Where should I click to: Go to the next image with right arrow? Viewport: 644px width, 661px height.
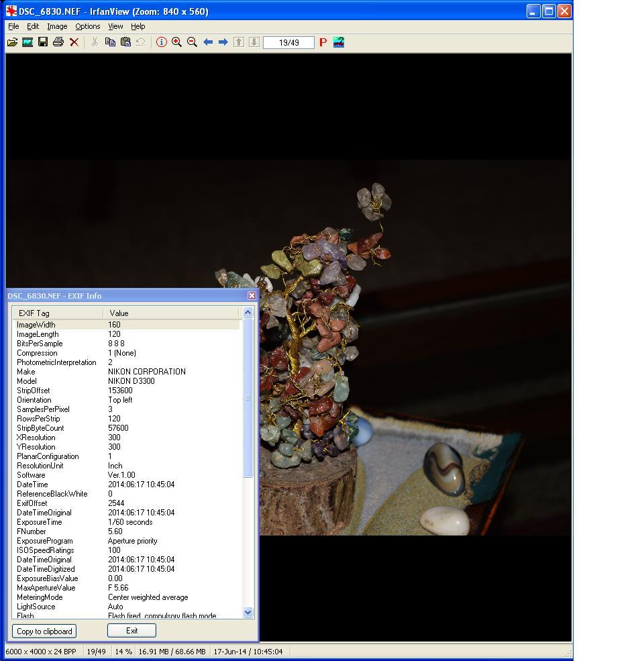coord(223,42)
